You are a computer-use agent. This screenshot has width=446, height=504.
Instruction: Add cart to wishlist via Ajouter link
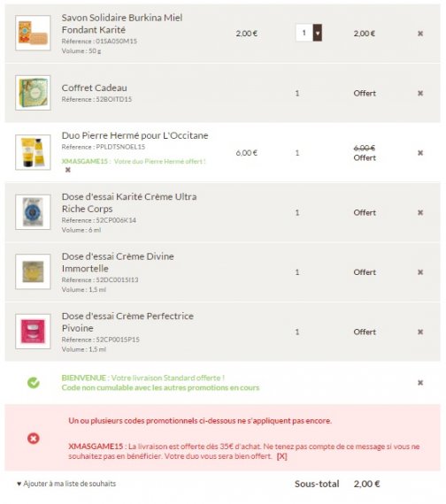[66, 484]
